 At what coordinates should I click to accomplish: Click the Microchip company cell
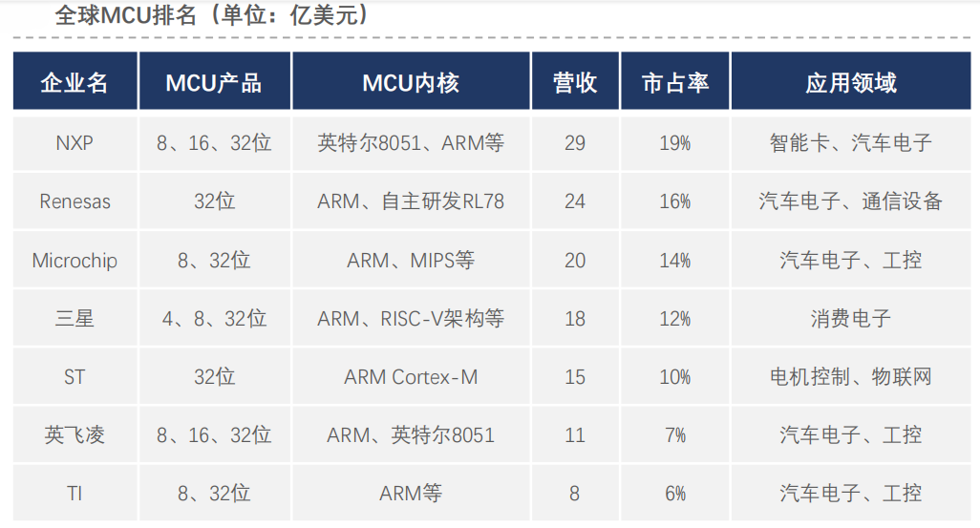tap(75, 260)
